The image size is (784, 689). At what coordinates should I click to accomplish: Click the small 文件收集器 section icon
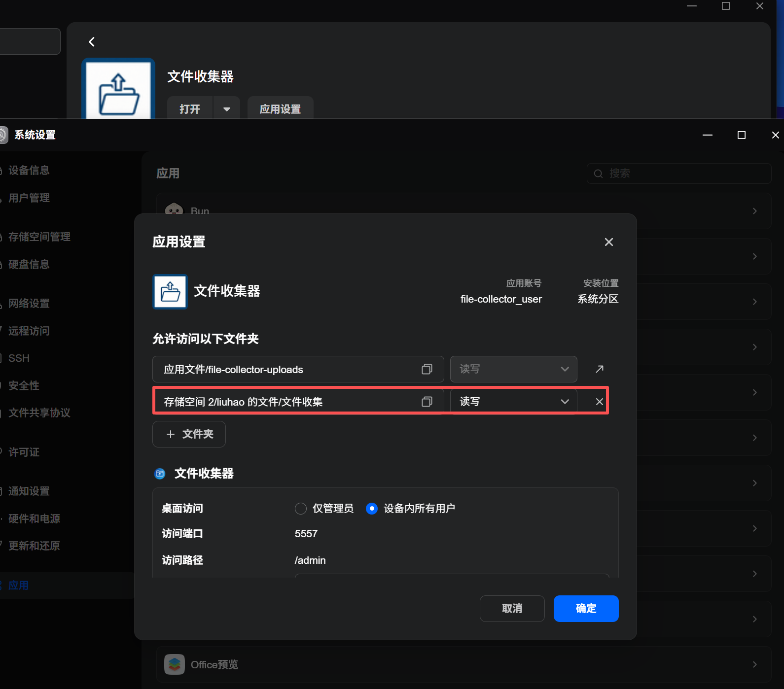coord(160,474)
